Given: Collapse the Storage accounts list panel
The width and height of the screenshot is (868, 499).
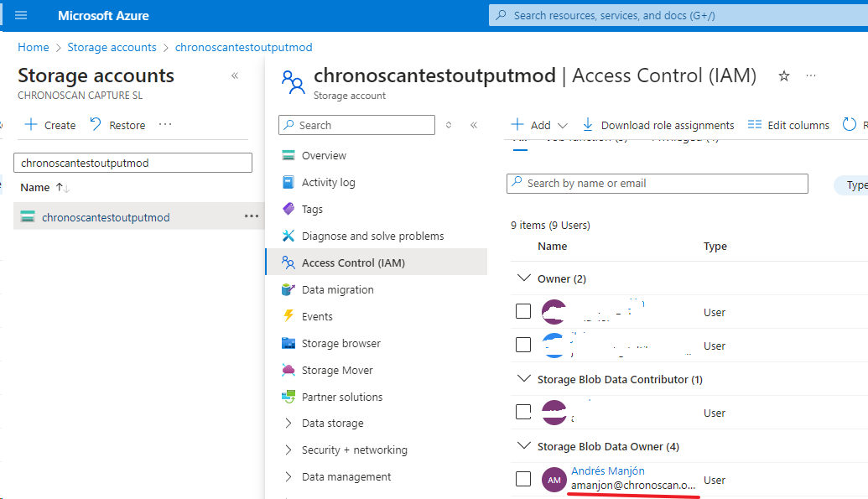Looking at the screenshot, I should (235, 75).
